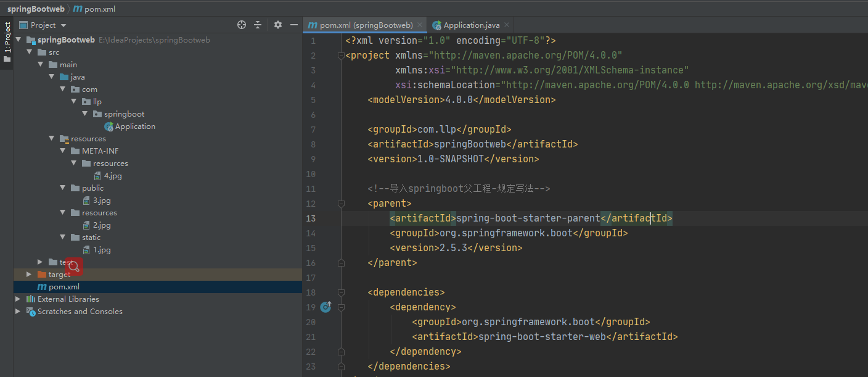
Task: Select the resources root folder under main
Action: [88, 138]
